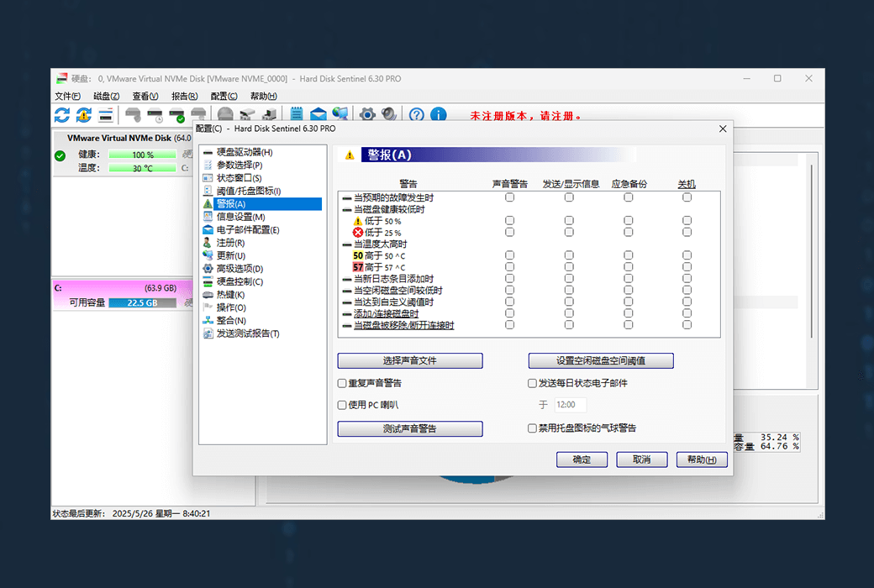Image resolution: width=874 pixels, height=588 pixels.
Task: Check the 使用 PC 喇叭 checkbox
Action: tap(342, 405)
